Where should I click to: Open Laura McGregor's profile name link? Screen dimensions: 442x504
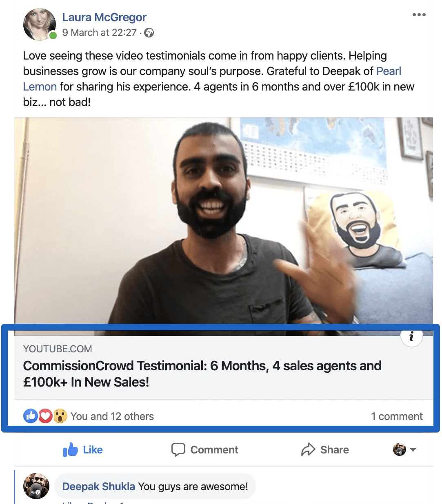click(x=104, y=17)
